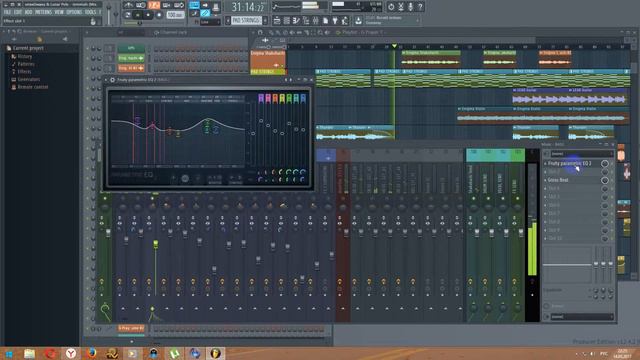
Task: Toggle the loop recording icon
Action: point(179,5)
